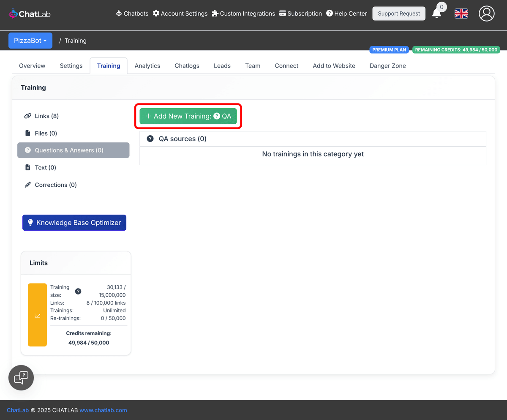Click Add New Training: QA button
The image size is (507, 420).
point(188,116)
